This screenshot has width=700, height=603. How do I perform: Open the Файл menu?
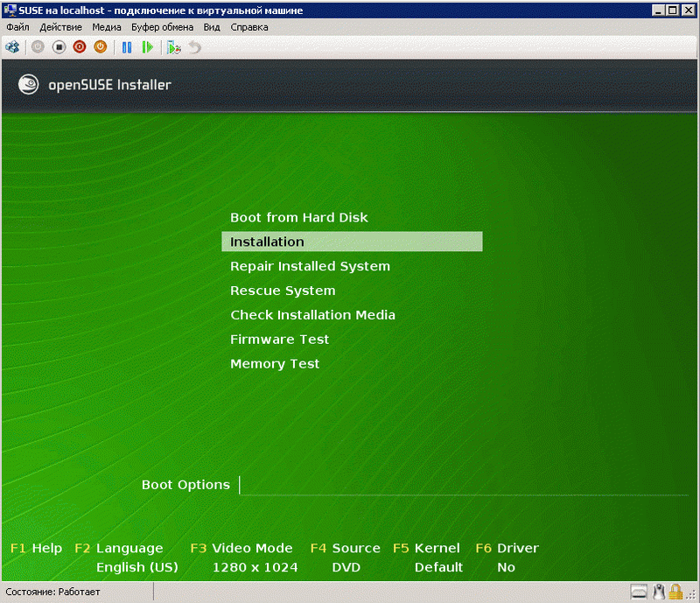(x=17, y=27)
